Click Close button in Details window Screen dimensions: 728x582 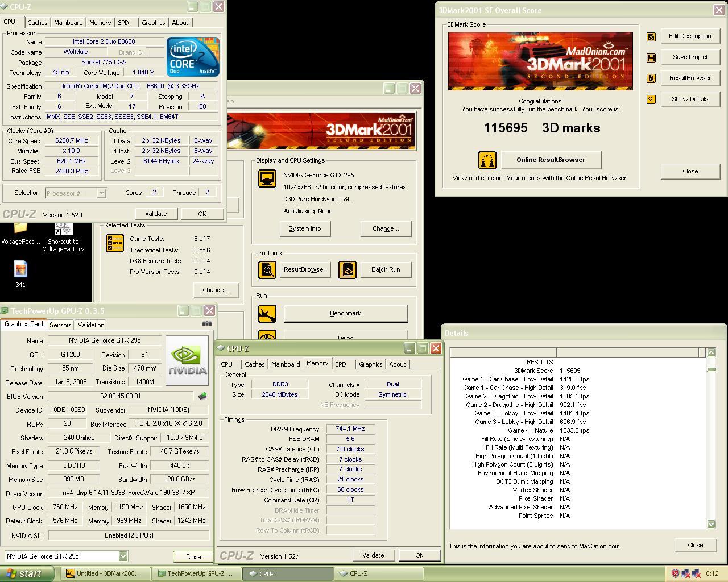[695, 545]
